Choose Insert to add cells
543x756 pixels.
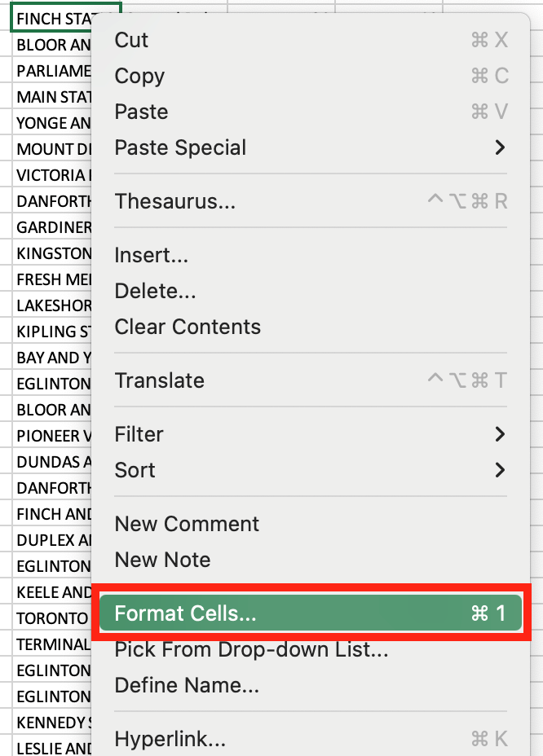(x=152, y=254)
